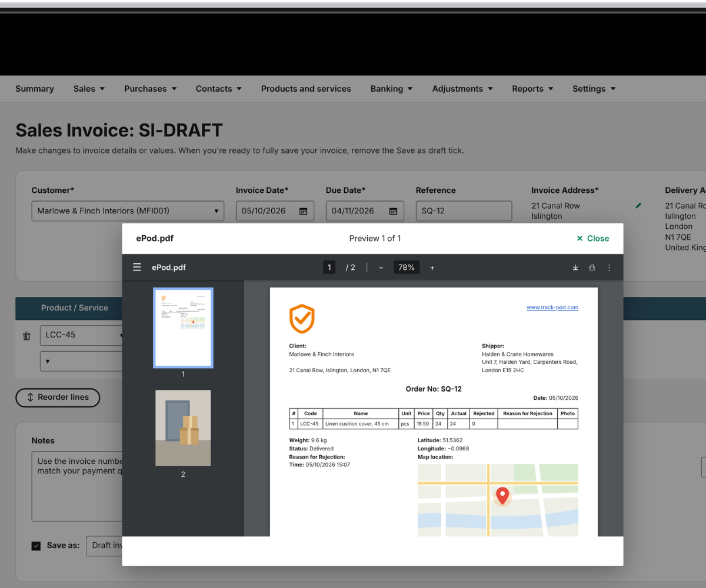Screen dimensions: 706x588
Task: Click into the Notes text area
Action: [76, 486]
